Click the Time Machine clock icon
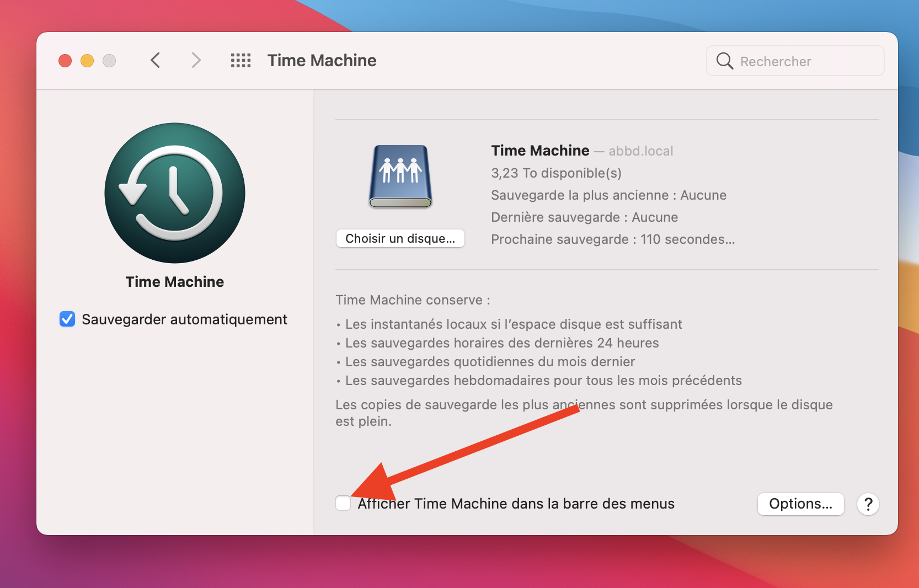 click(x=174, y=193)
